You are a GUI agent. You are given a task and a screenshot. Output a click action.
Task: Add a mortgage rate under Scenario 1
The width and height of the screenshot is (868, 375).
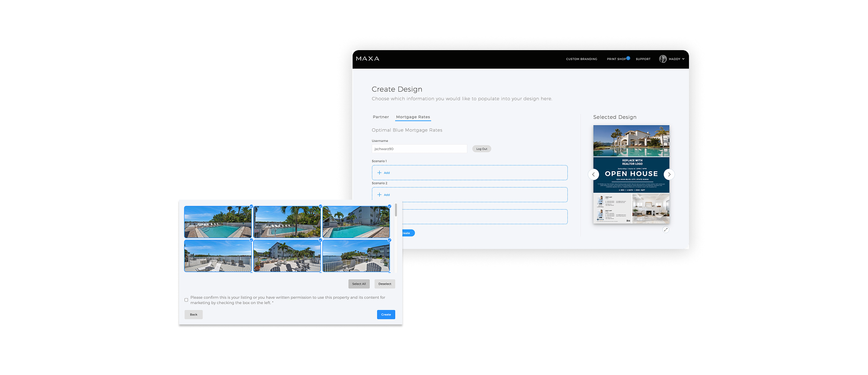pyautogui.click(x=469, y=173)
